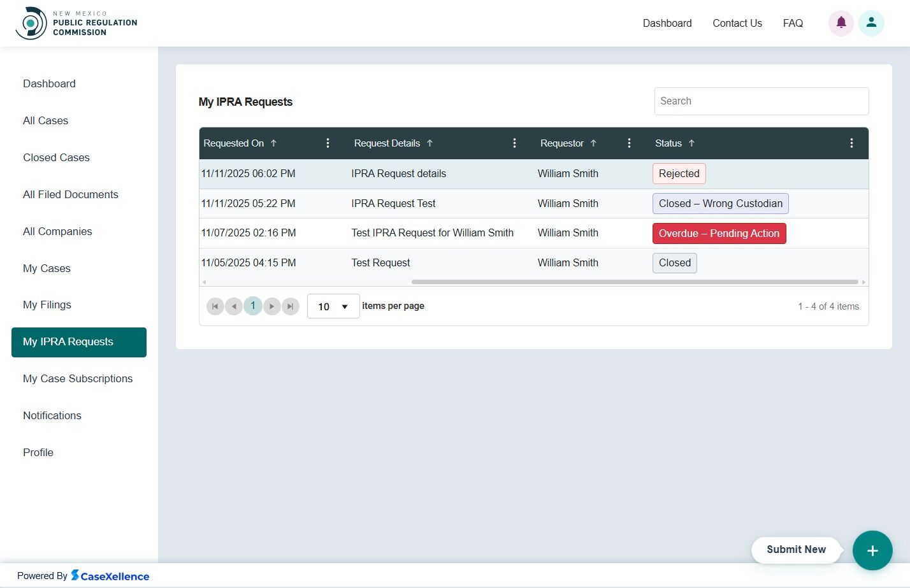Click the plus icon to submit new request
The image size is (910, 588).
coord(872,550)
